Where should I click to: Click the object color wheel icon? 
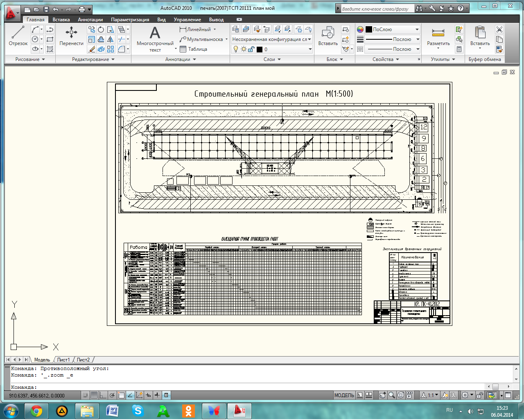click(360, 29)
